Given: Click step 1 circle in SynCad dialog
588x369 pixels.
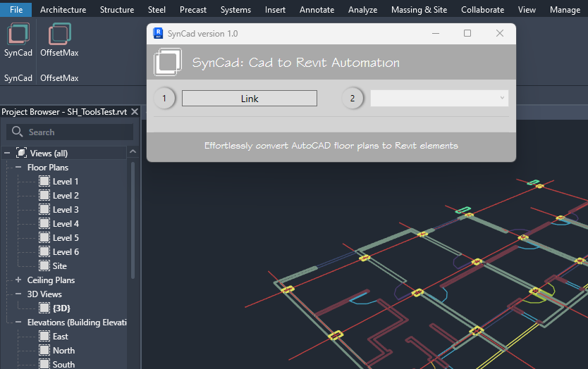Looking at the screenshot, I should [x=164, y=98].
